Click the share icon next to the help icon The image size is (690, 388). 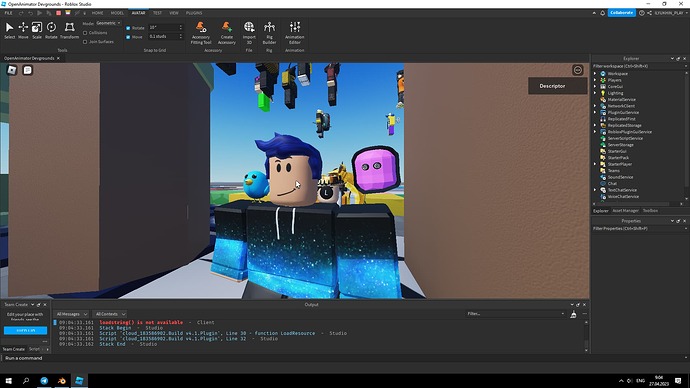pyautogui.click(x=649, y=13)
